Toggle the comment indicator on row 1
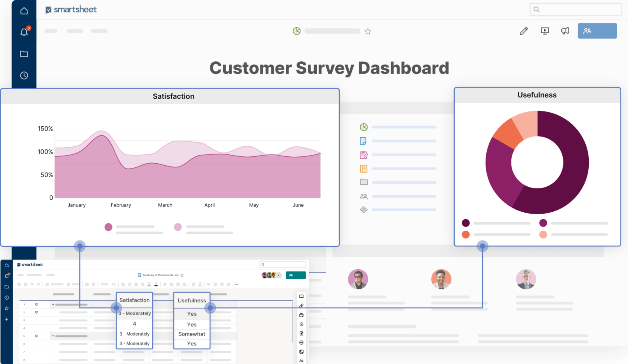Viewport: 628px width, 364px height. pyautogui.click(x=37, y=305)
